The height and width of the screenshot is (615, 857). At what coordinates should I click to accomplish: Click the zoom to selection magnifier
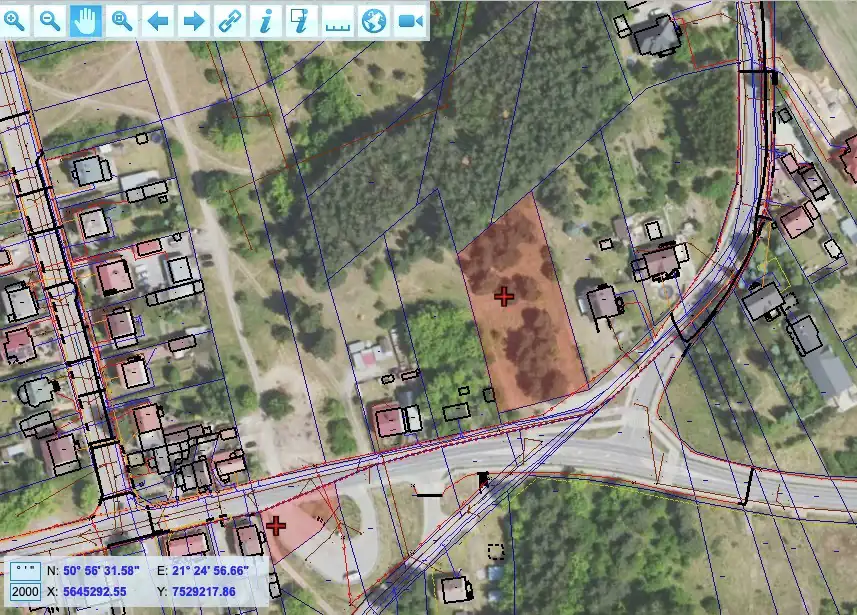[x=122, y=20]
